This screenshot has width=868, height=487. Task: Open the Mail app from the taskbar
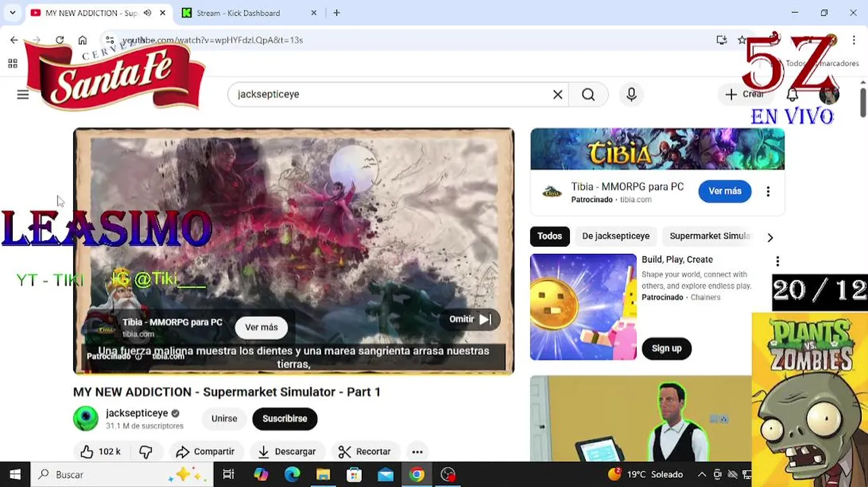[x=385, y=475]
